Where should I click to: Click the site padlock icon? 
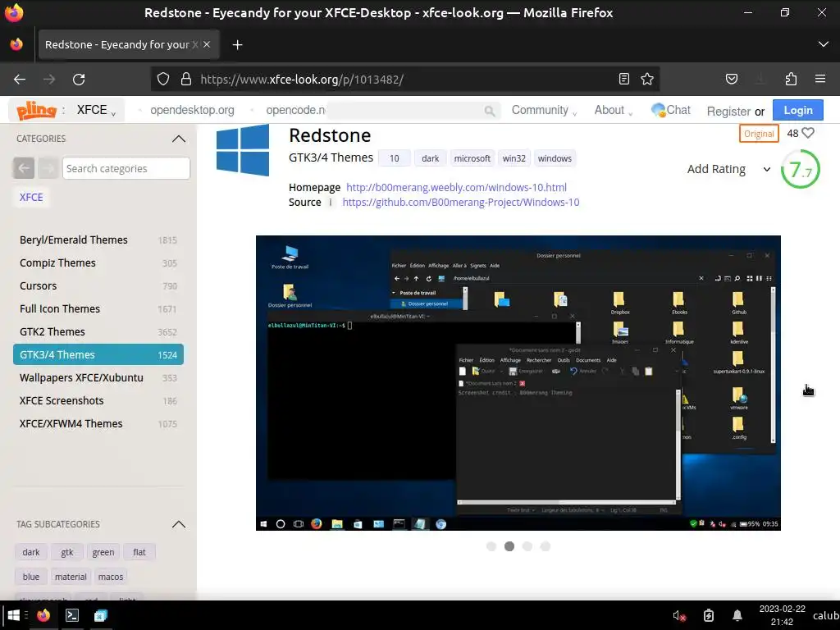[186, 80]
